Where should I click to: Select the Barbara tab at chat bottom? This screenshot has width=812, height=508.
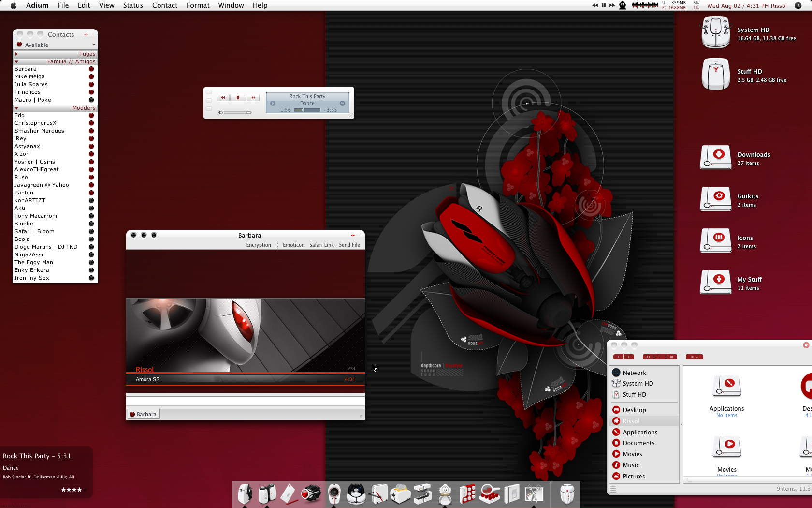tap(143, 414)
